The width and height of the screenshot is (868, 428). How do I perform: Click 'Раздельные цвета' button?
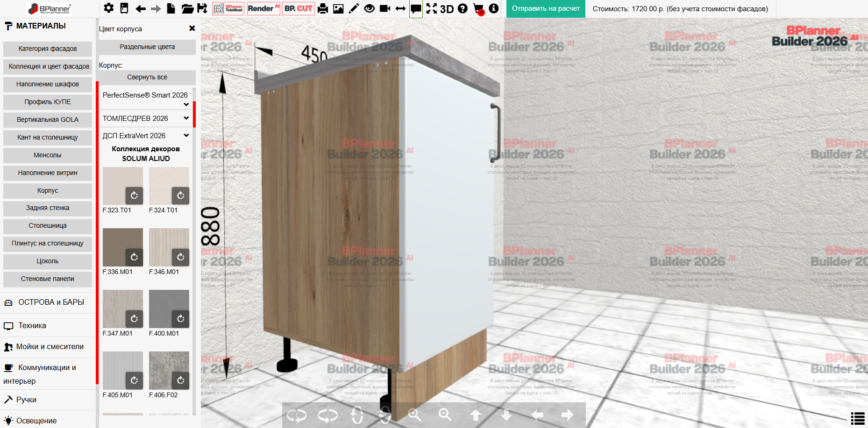coord(147,47)
